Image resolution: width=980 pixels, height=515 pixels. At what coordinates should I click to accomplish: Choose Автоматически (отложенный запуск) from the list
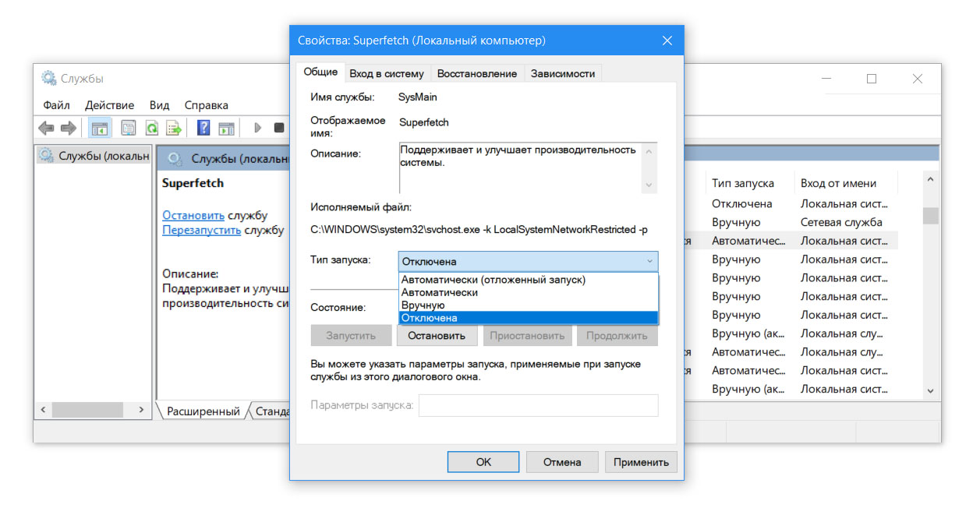(x=528, y=280)
